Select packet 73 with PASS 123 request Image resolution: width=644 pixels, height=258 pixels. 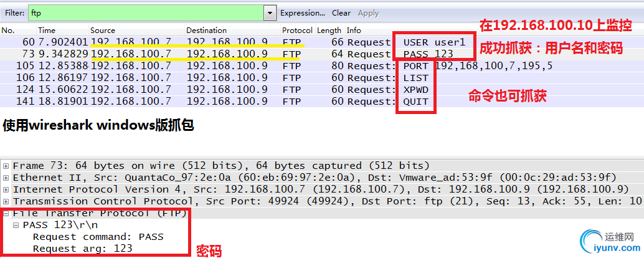point(187,54)
